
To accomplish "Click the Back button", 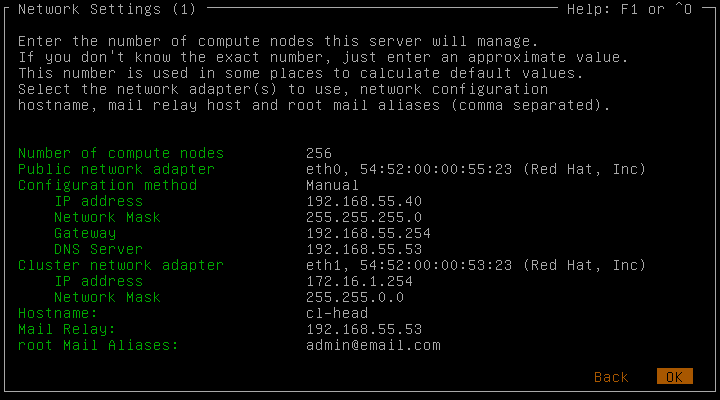I will coord(611,377).
